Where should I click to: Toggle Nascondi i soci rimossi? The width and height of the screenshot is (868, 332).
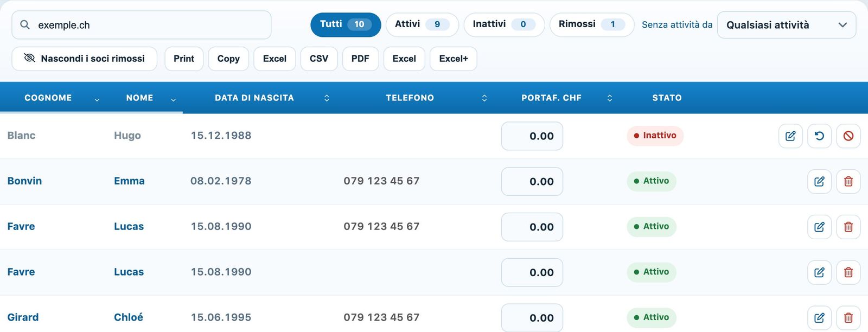(x=85, y=59)
